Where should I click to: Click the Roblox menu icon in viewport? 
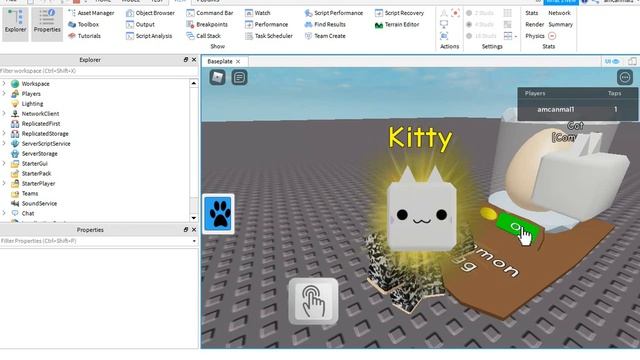(218, 77)
